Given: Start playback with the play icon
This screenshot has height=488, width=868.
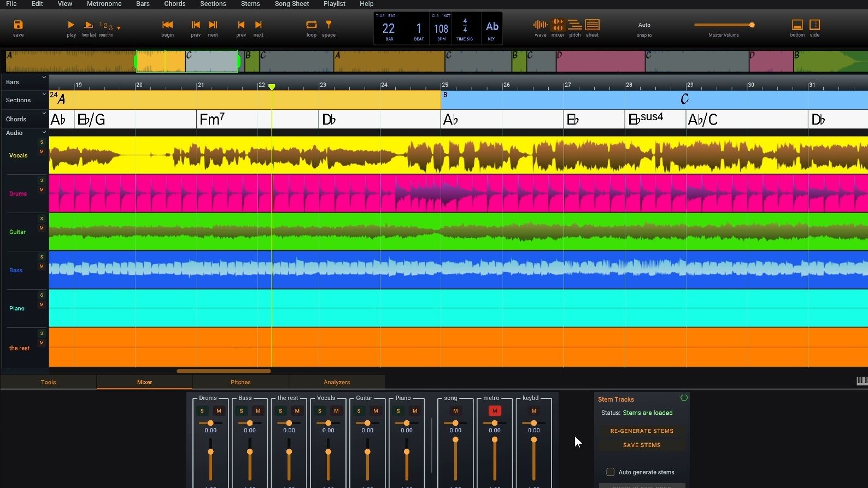Looking at the screenshot, I should click(71, 25).
